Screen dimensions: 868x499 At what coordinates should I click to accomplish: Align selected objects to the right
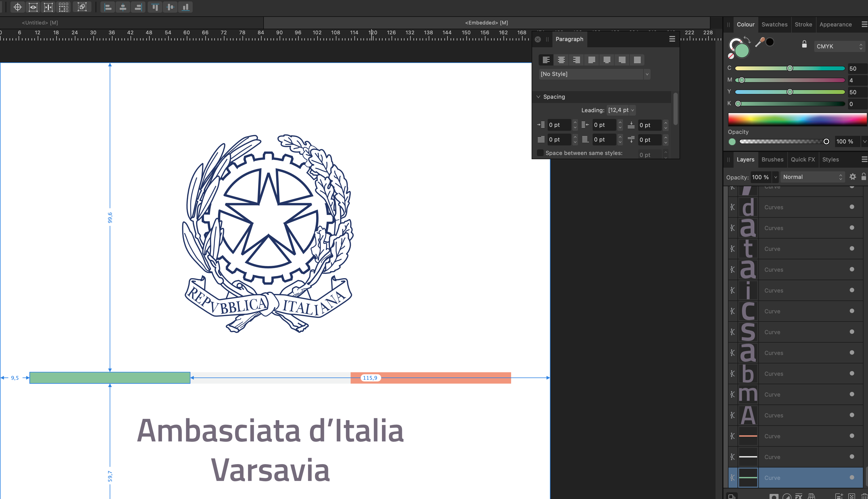pyautogui.click(x=138, y=7)
